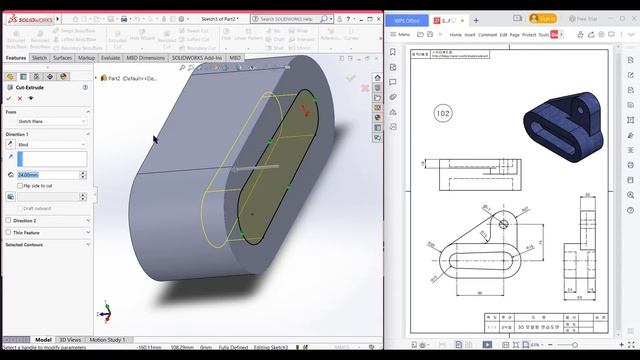This screenshot has width=640, height=360.
Task: Open the WPS Comment menu
Action: point(488,35)
